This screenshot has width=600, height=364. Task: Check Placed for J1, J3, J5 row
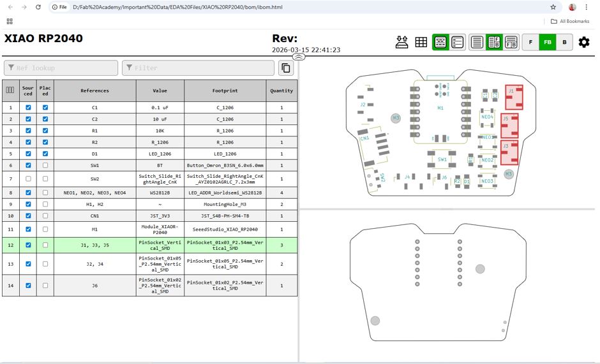(45, 245)
